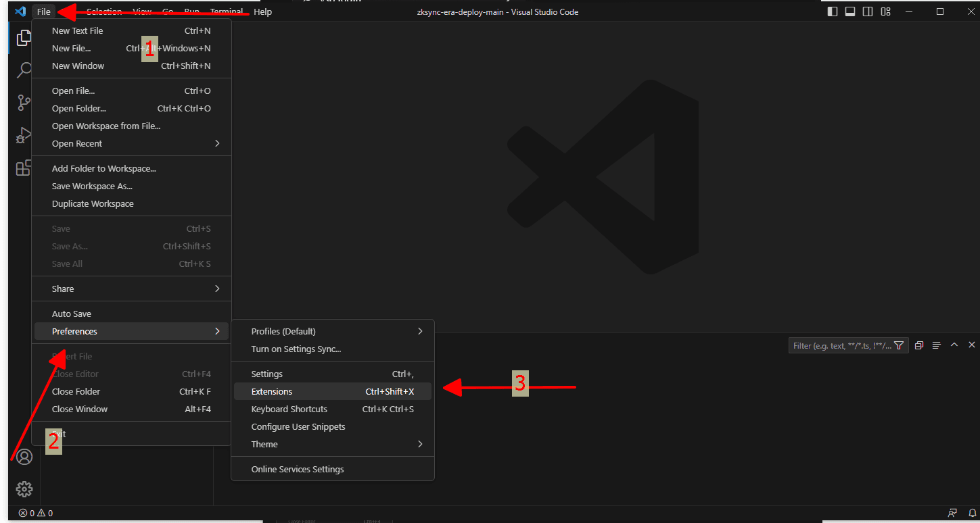This screenshot has height=523, width=980.
Task: Select New File... entry
Action: point(131,48)
